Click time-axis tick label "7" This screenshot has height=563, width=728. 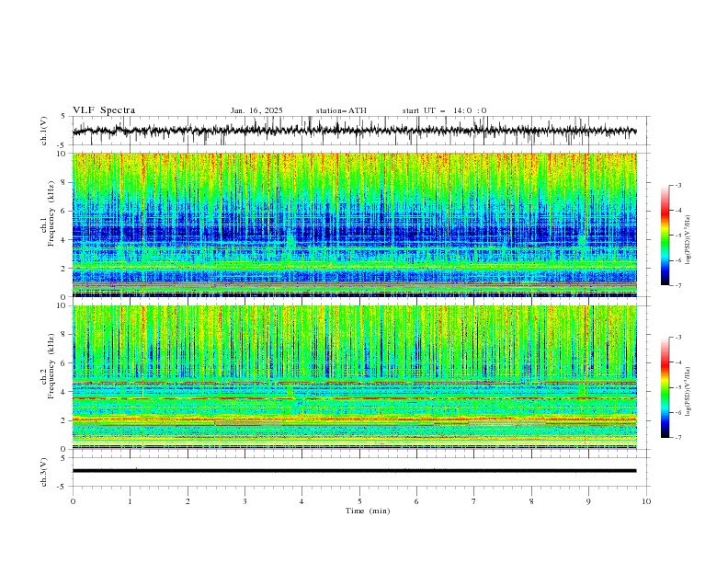coord(474,501)
